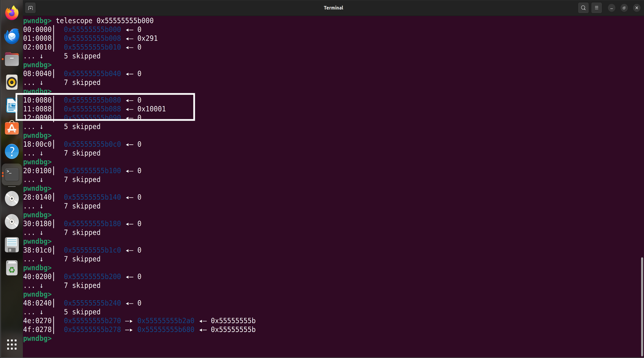Click the terminal vertical scrollbar
This screenshot has height=358, width=644.
[x=642, y=307]
